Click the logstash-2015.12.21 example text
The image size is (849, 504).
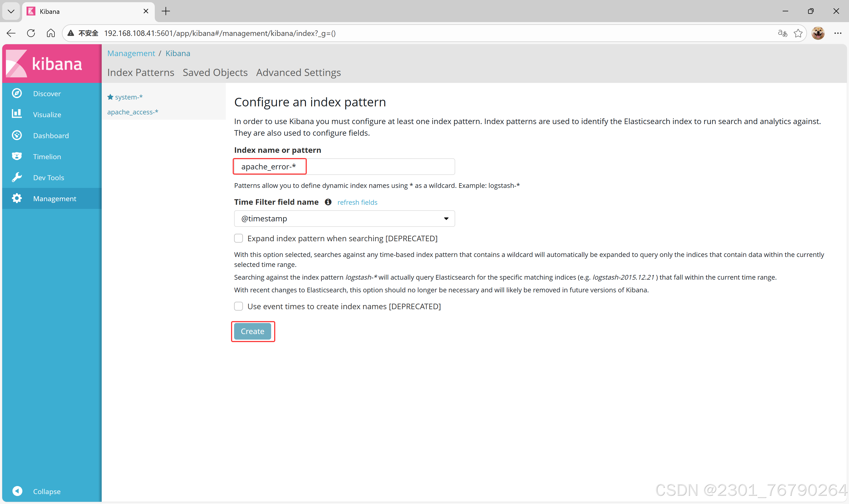pyautogui.click(x=623, y=277)
